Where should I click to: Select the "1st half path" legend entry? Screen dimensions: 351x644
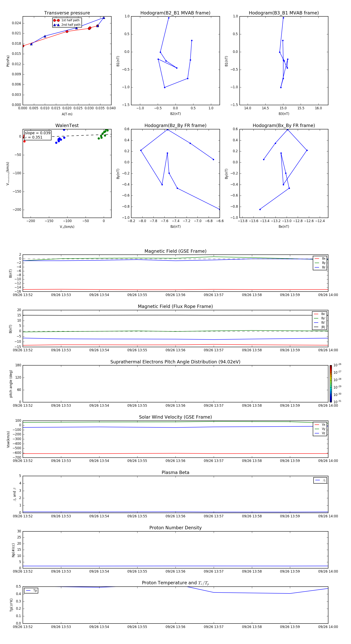66,20
